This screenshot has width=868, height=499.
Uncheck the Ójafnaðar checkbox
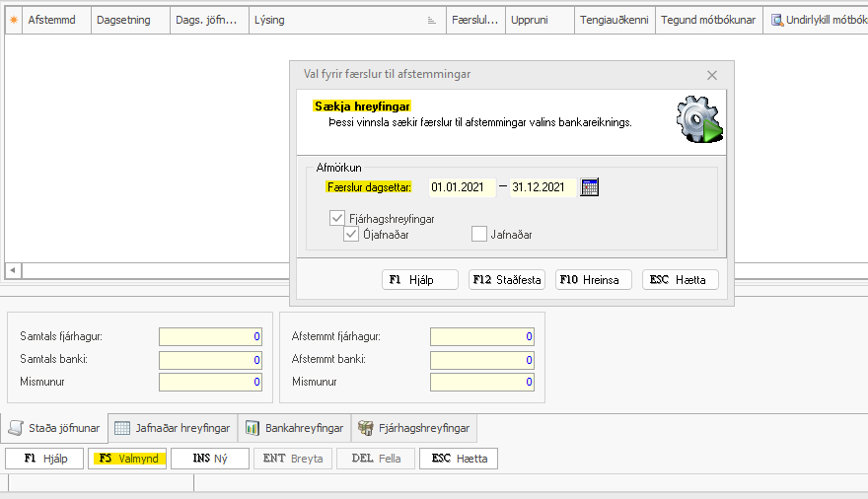351,235
